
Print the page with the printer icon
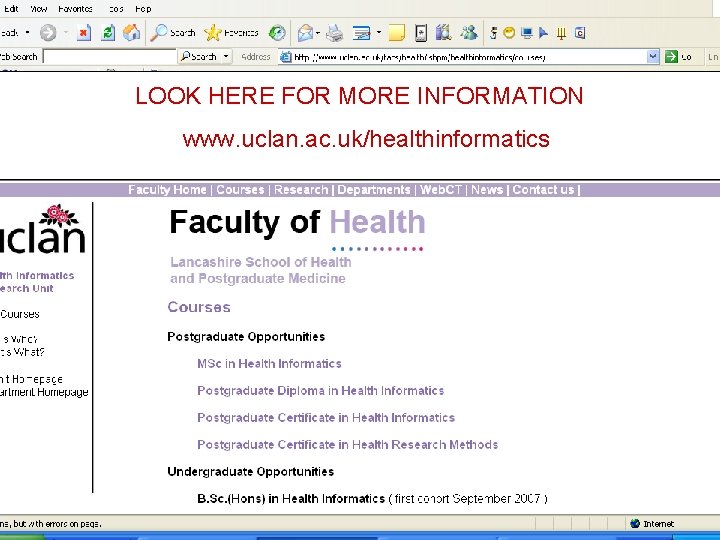[x=334, y=33]
